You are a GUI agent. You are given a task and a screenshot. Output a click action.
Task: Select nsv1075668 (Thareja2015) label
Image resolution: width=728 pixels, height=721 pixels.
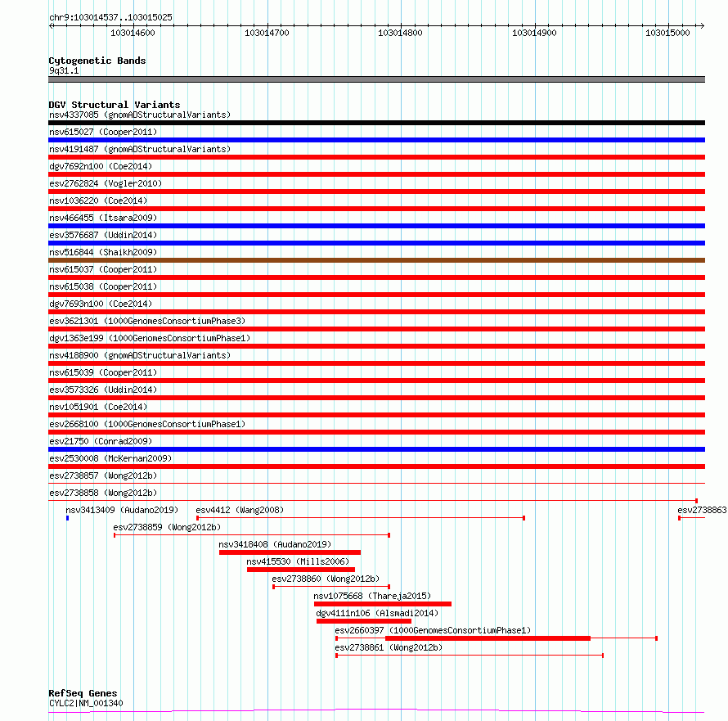coord(372,596)
